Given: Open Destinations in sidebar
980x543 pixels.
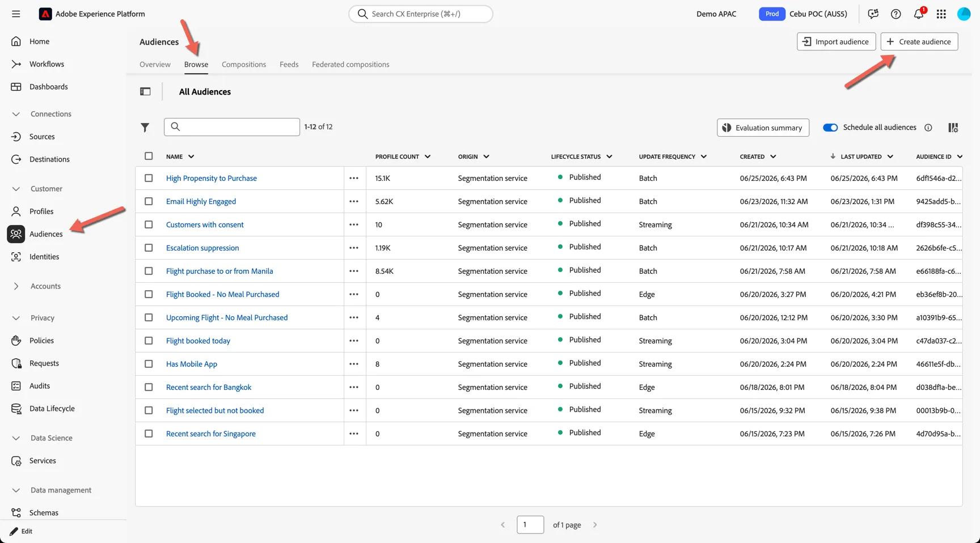Looking at the screenshot, I should (49, 159).
